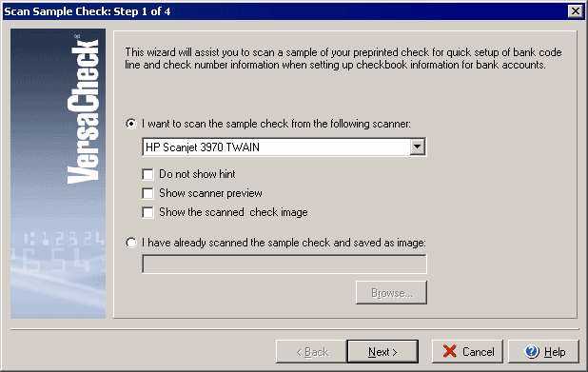The image size is (588, 372).
Task: Tick Show the scanned check image
Action: (147, 212)
